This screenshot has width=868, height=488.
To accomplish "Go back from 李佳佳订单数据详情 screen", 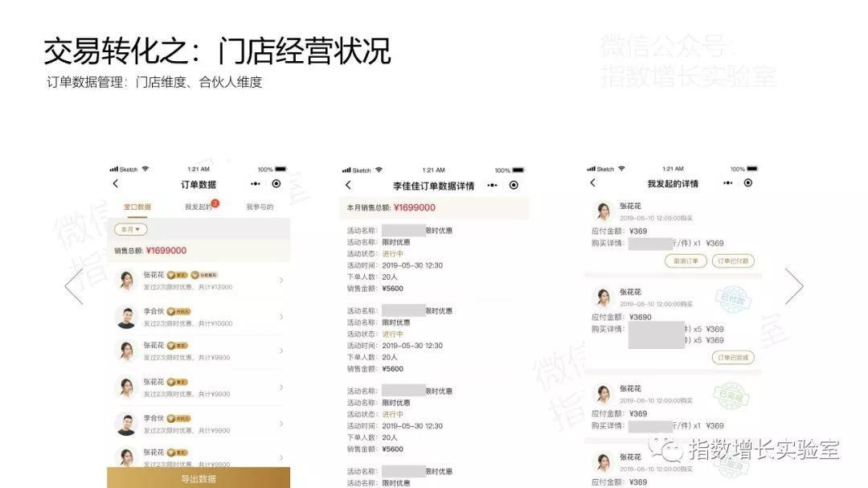I will coord(348,186).
